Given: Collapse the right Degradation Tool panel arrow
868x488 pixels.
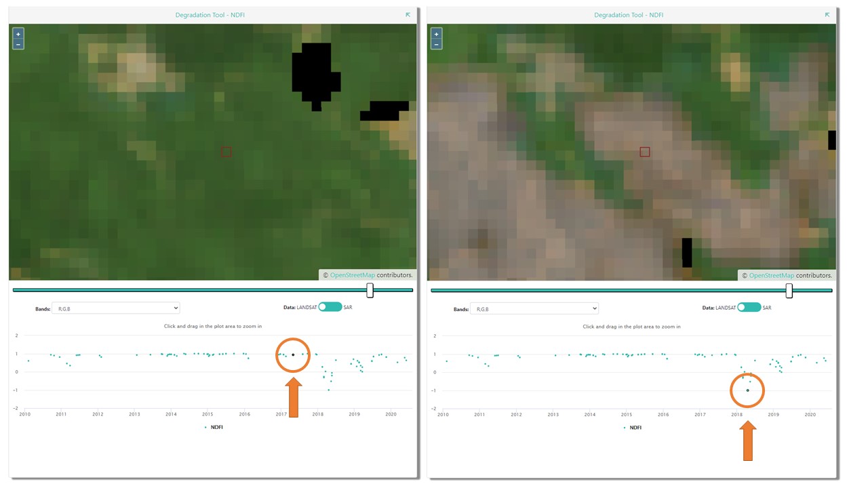Looking at the screenshot, I should tap(827, 14).
